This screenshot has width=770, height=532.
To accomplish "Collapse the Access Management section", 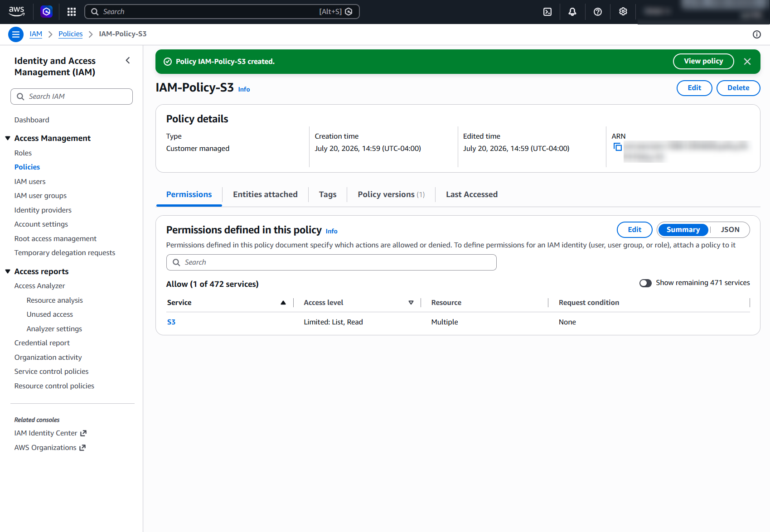I will 8,138.
